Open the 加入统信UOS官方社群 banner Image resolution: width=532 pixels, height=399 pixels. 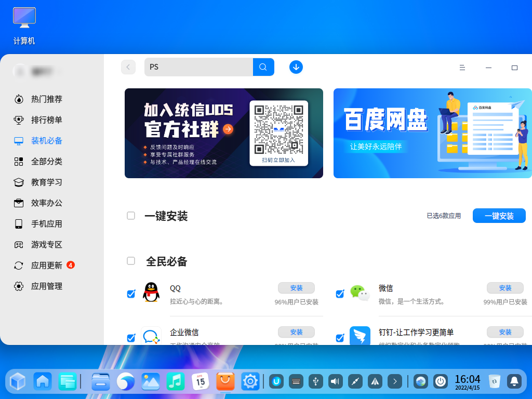click(224, 133)
